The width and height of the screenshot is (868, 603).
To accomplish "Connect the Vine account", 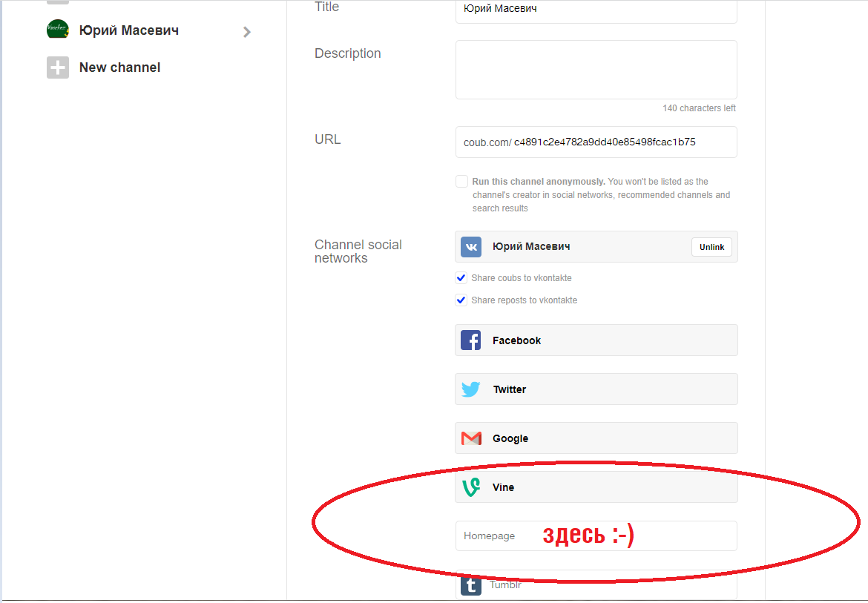I will [596, 487].
